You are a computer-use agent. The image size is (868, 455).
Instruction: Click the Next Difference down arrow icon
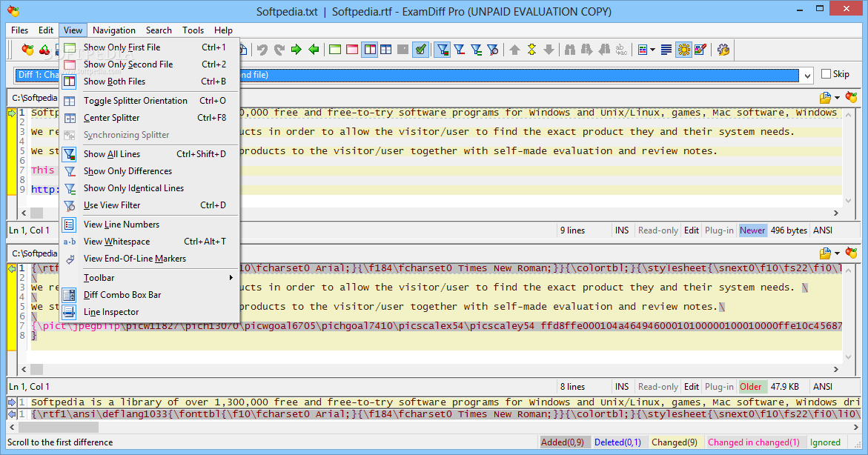[x=549, y=50]
